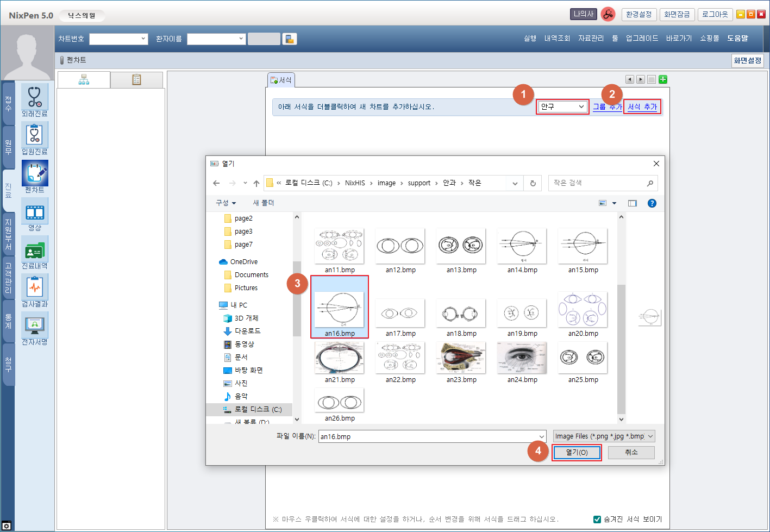Open the 영상 film icon
The height and width of the screenshot is (532, 770).
pos(34,212)
